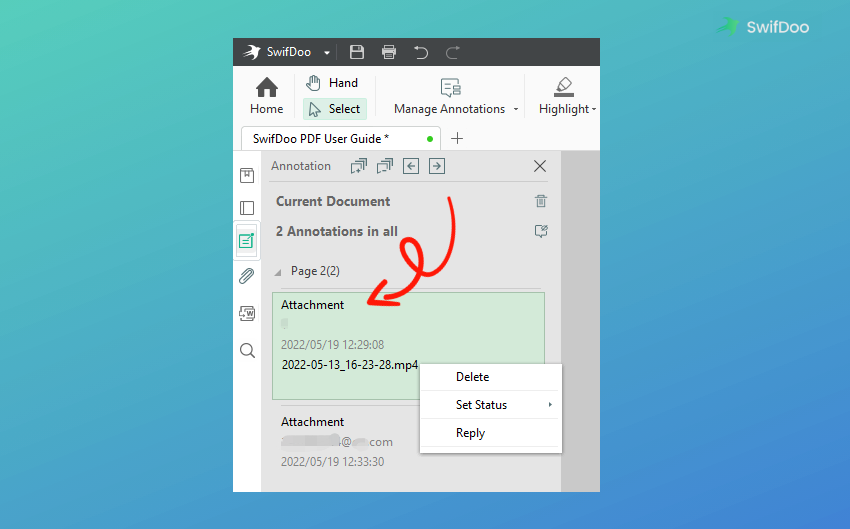Open the Word conversion sidebar icon

coord(247,313)
